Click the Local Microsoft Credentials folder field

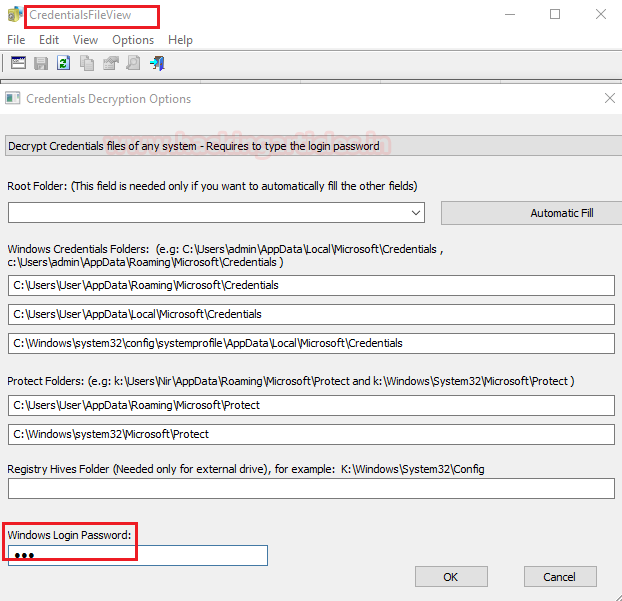[x=311, y=315]
